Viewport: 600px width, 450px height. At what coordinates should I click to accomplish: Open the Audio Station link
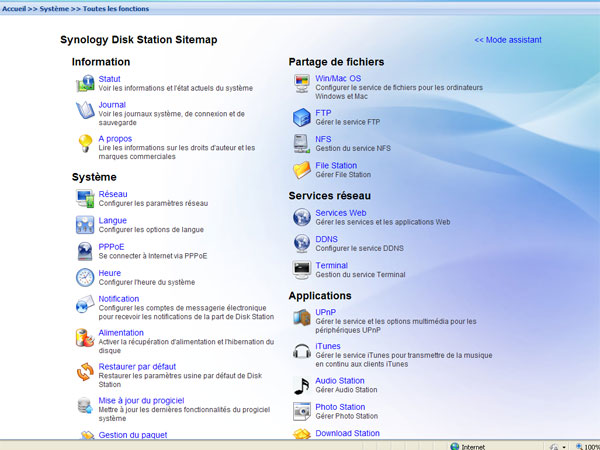click(x=339, y=381)
